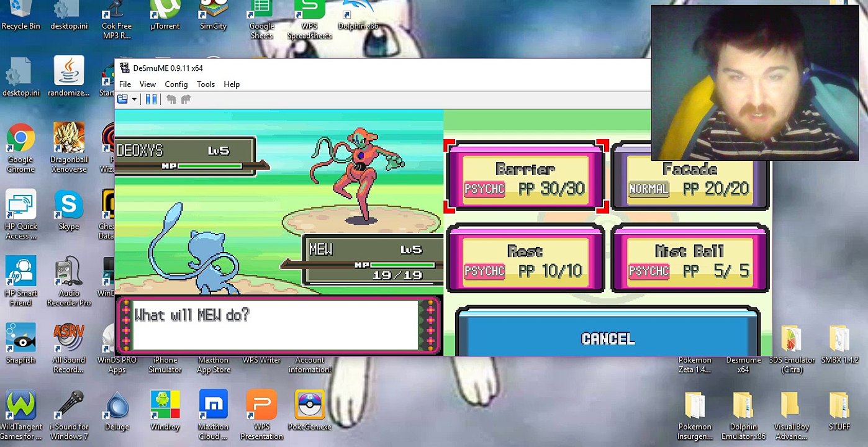Open the Audio Recorder Pro shortcut
Viewport: 868px width, 447px height.
click(69, 281)
